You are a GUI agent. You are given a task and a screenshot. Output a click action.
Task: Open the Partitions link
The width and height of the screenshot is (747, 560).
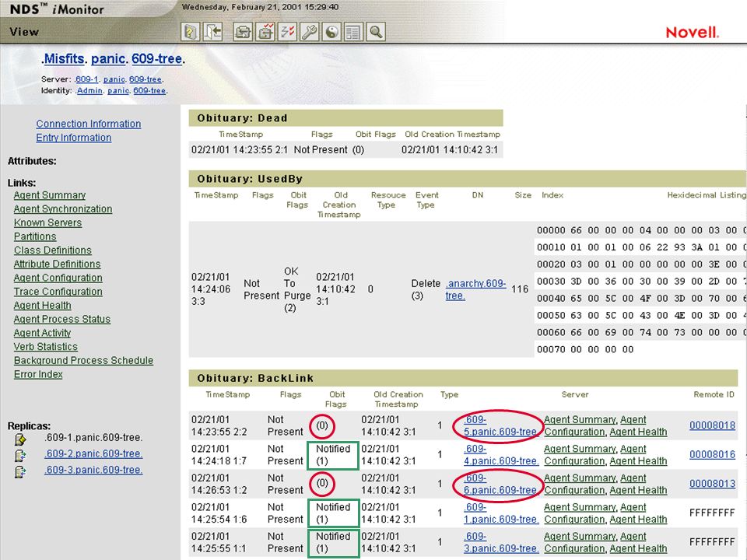click(35, 236)
